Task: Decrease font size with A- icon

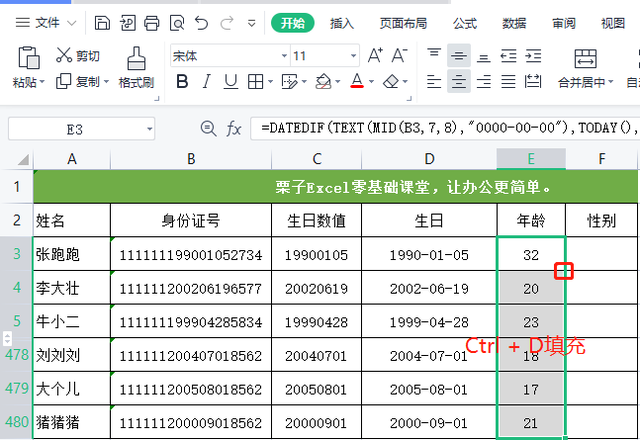Action: point(399,55)
